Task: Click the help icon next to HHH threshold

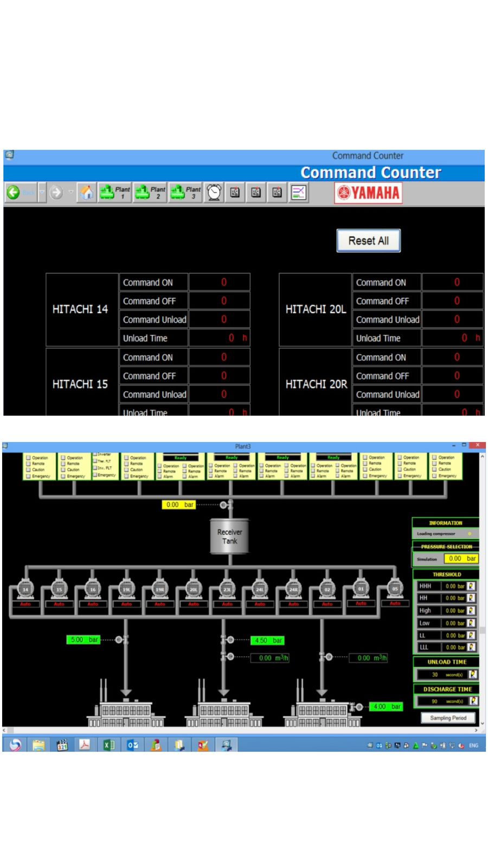Action: [471, 586]
